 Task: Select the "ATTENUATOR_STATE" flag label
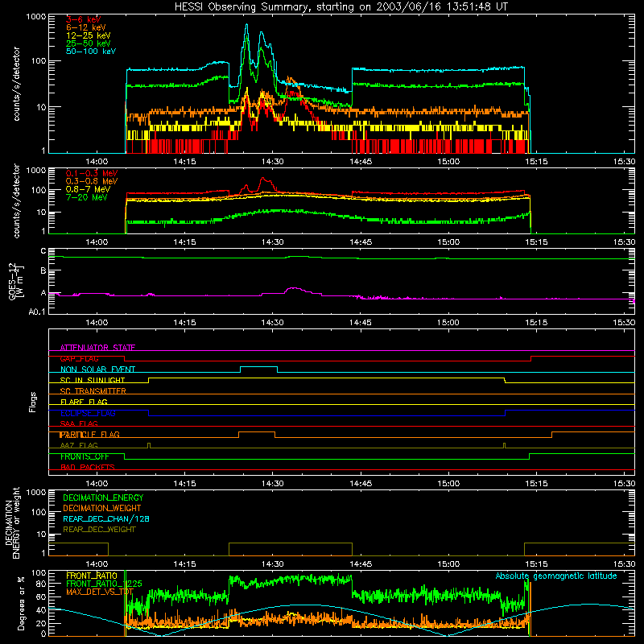click(x=97, y=348)
